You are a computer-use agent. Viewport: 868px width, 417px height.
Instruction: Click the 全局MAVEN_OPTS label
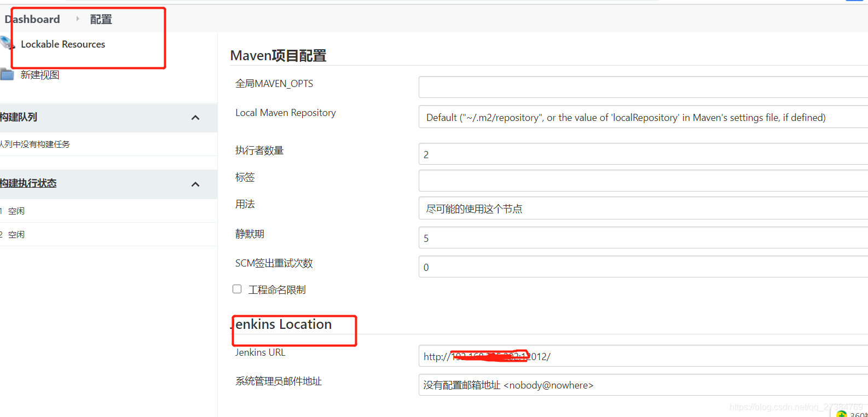[x=274, y=84]
